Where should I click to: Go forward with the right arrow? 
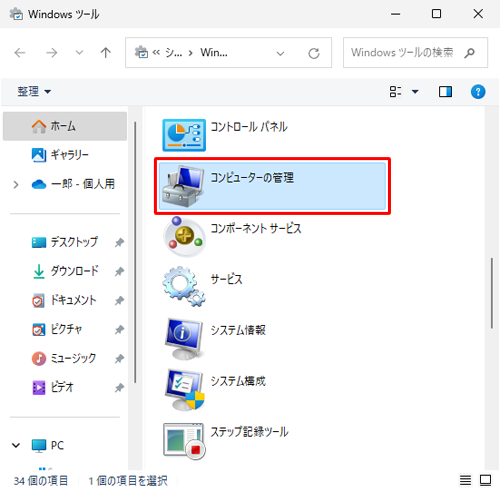click(x=52, y=53)
